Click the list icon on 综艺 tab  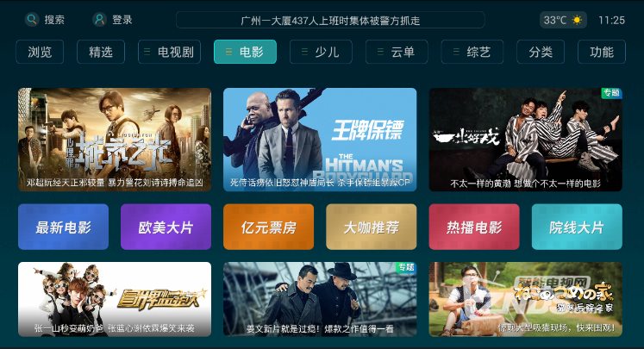(456, 53)
